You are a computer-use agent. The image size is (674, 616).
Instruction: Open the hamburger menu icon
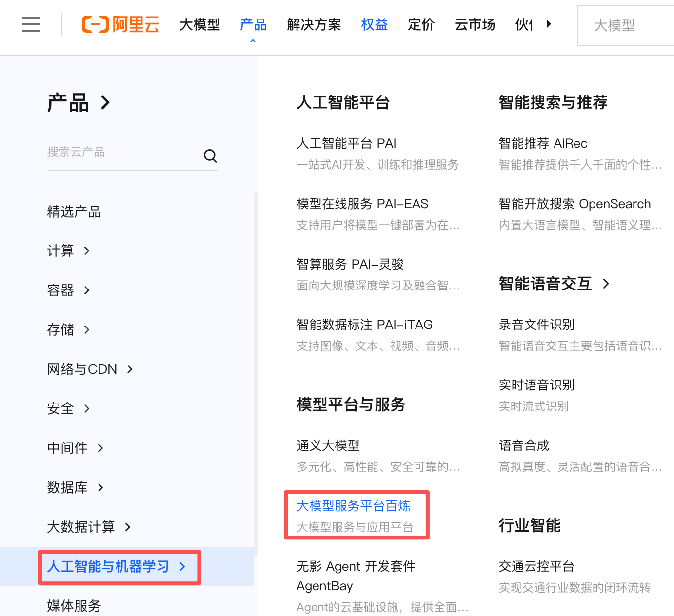(31, 24)
